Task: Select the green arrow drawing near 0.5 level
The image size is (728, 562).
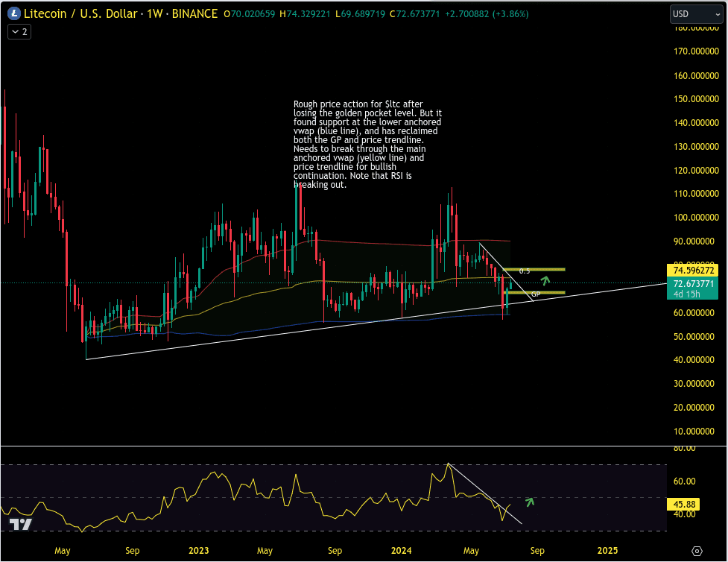Action: [545, 280]
